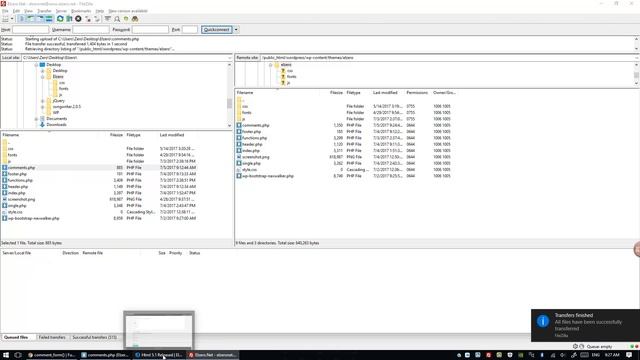
Task: Open comments.php editor in Windows taskbar
Action: click(105, 355)
